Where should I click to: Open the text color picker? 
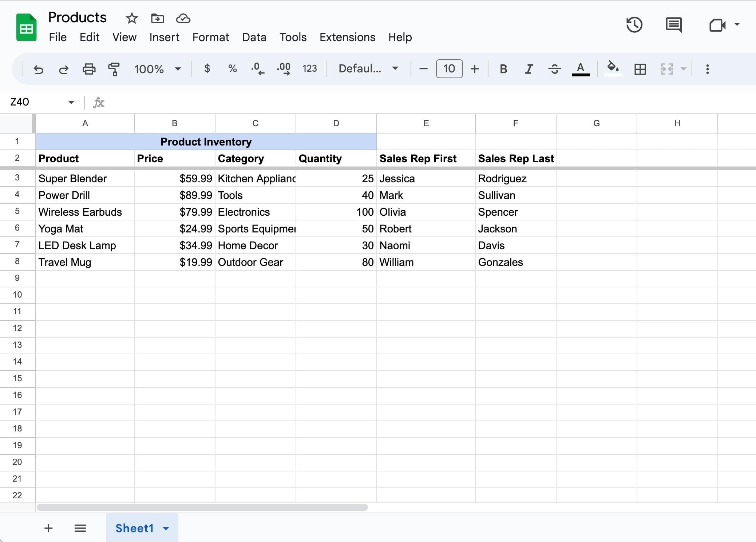point(581,69)
